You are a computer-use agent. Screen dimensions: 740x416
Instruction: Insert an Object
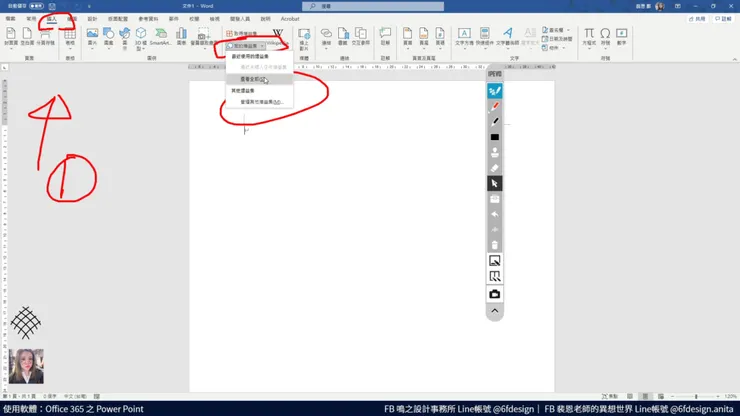[x=552, y=48]
